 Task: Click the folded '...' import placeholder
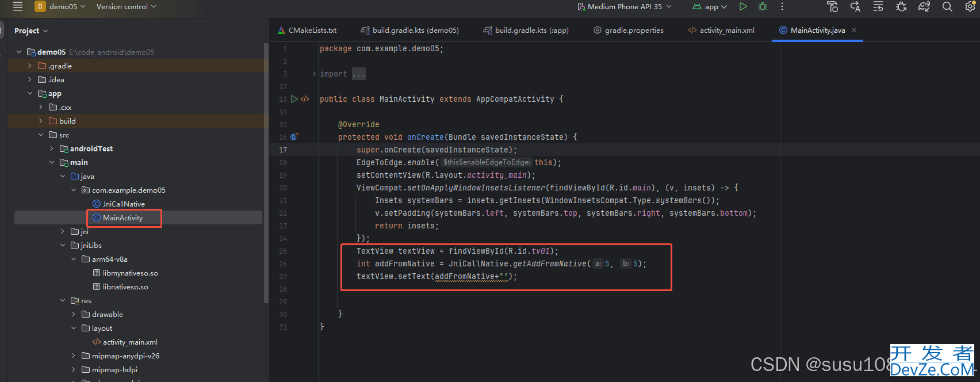click(358, 74)
